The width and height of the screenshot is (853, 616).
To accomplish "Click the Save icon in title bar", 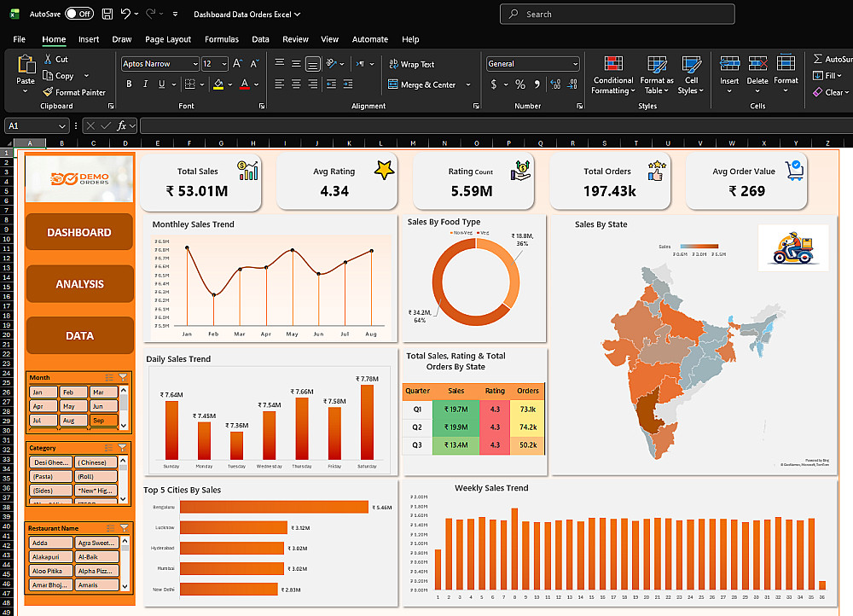I will [x=107, y=15].
